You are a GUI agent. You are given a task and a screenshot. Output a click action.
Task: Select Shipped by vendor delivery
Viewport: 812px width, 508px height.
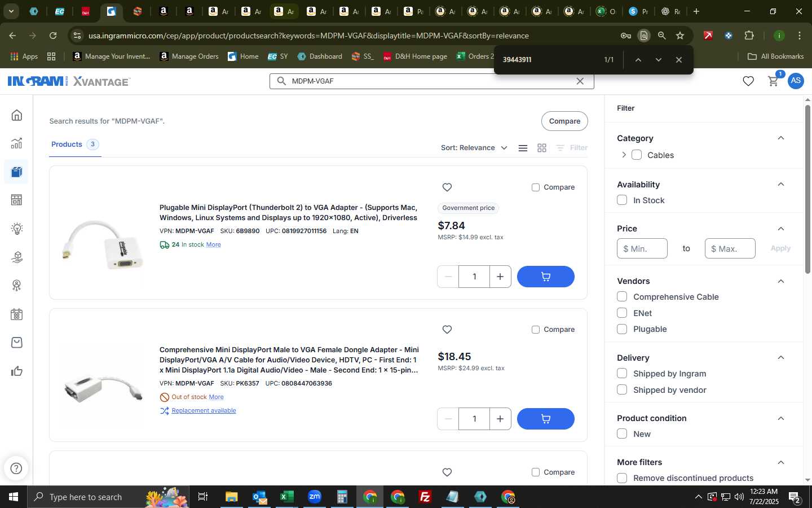pos(622,389)
